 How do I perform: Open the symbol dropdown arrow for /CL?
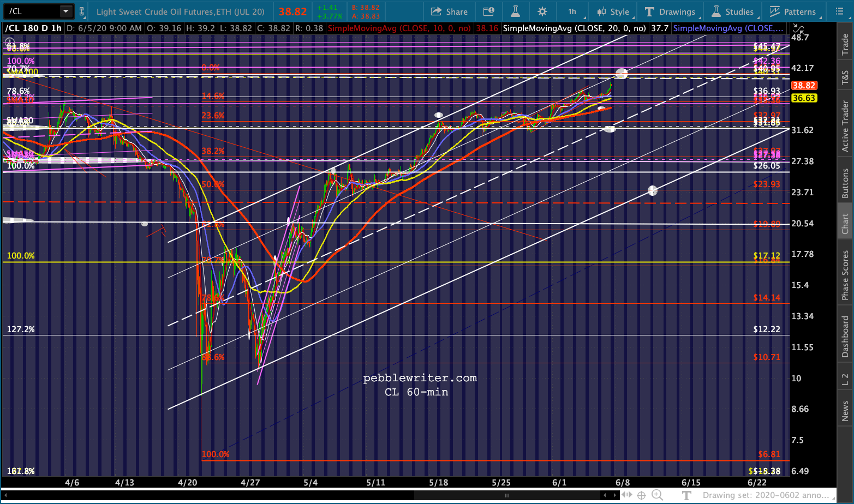pos(65,11)
